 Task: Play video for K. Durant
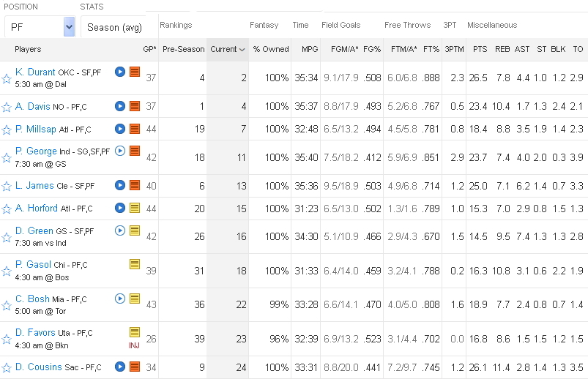pyautogui.click(x=120, y=72)
